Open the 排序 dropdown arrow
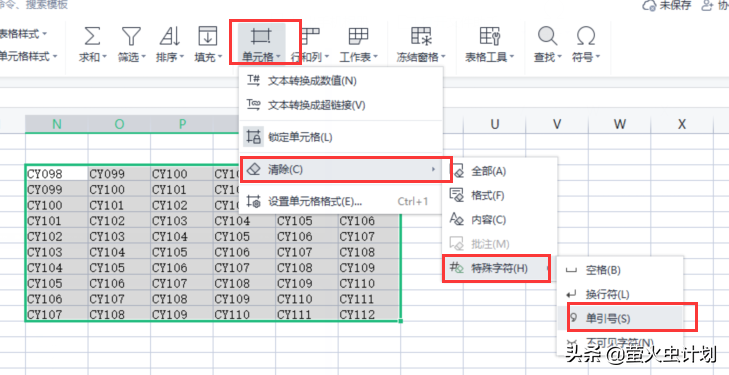The height and width of the screenshot is (375, 729). click(182, 57)
